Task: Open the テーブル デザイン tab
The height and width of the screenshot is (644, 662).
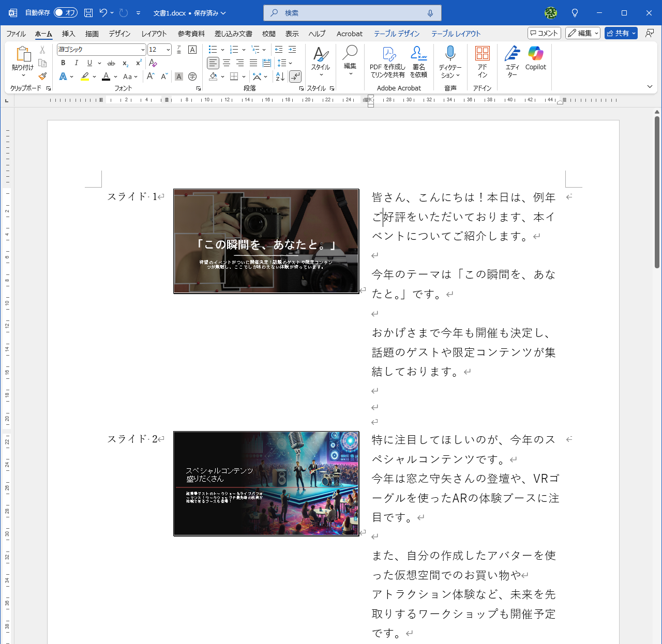Action: [396, 33]
